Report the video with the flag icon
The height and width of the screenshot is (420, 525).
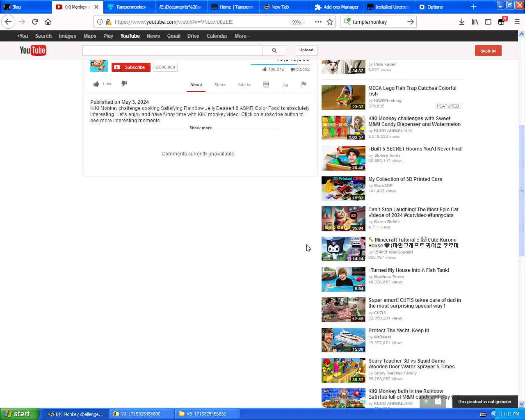(304, 84)
